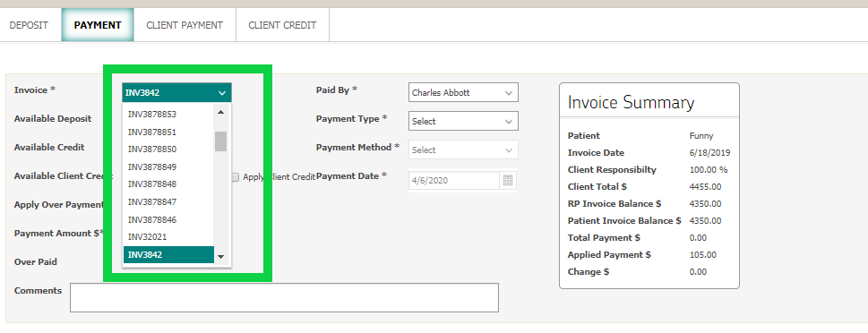Open the Payment Type dropdown

(x=463, y=121)
